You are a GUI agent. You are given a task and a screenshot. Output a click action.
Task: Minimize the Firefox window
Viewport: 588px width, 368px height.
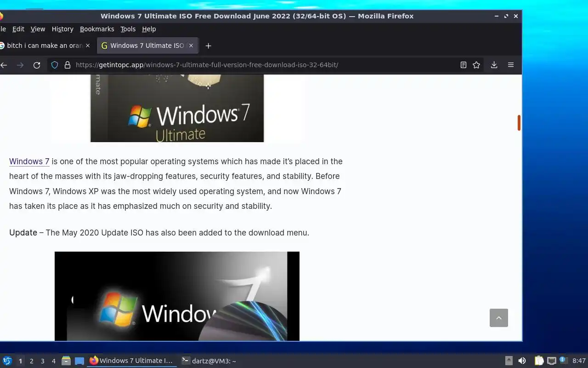[x=497, y=16]
